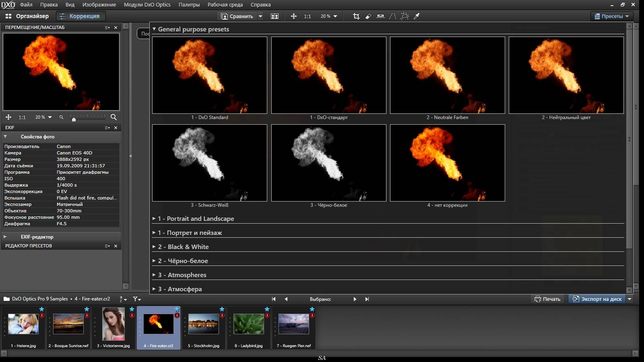Open the Модули DxO Optics menu

point(147,4)
